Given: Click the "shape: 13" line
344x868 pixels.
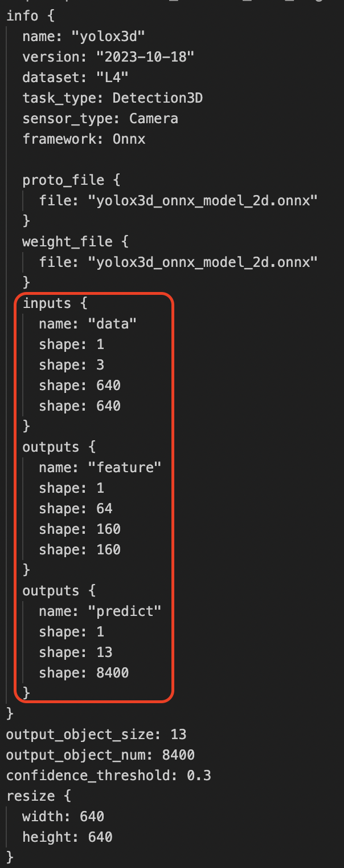Looking at the screenshot, I should [75, 652].
